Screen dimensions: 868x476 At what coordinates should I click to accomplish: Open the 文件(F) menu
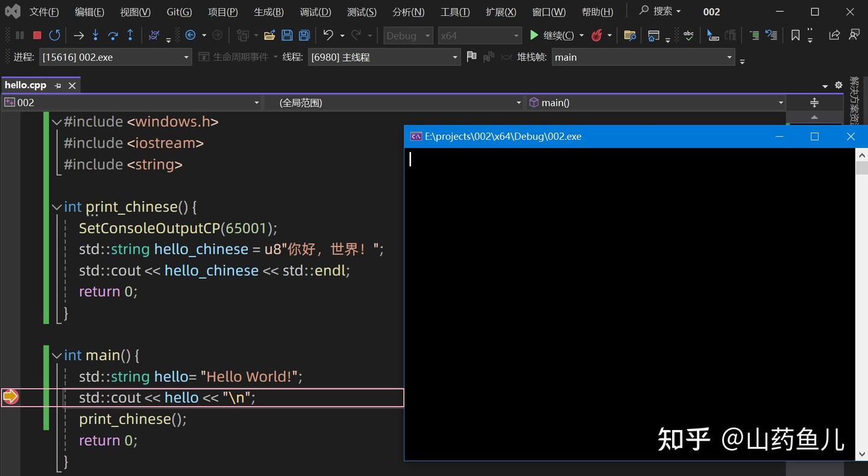tap(44, 12)
